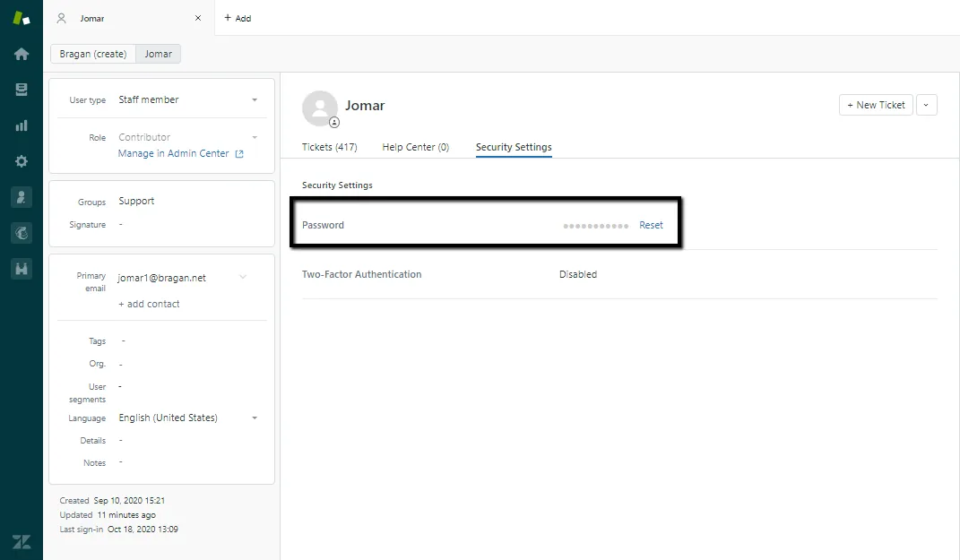Viewport: 960px width, 560px height.
Task: Click the Bragan (create) breadcrumb tab
Action: coord(93,54)
